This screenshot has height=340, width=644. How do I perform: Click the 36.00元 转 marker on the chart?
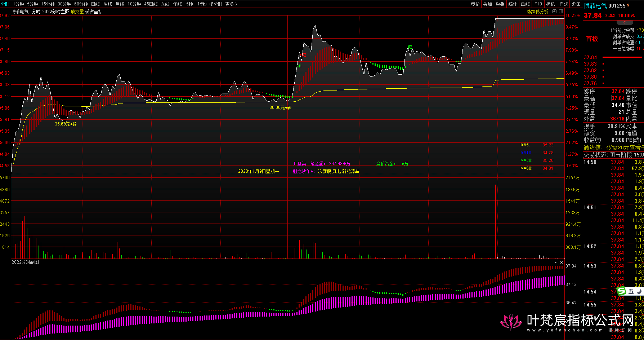280,107
